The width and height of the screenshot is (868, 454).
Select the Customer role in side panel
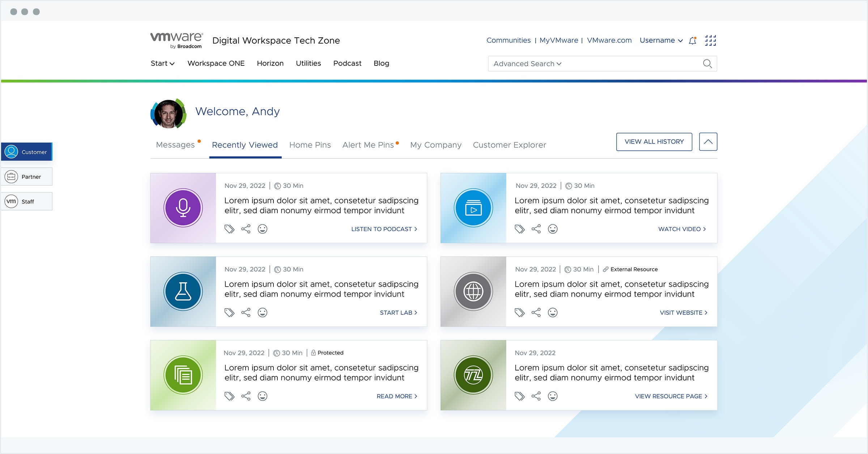point(27,152)
